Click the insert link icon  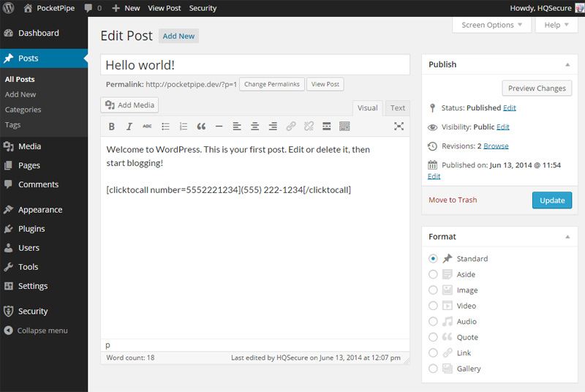(290, 127)
